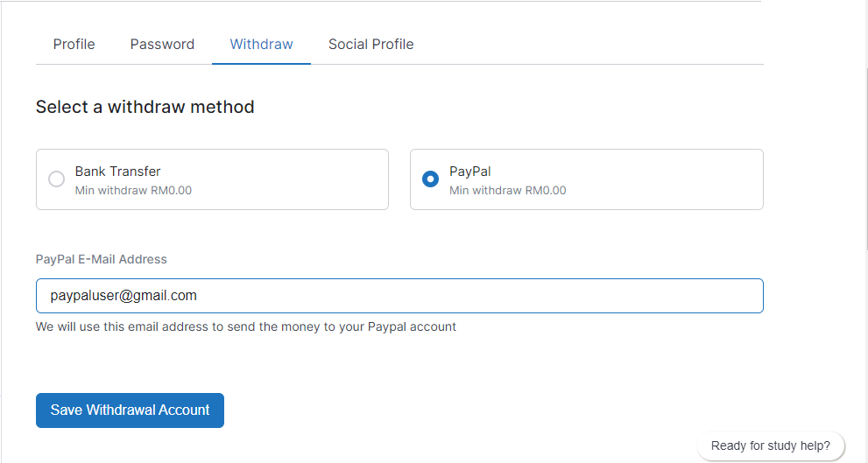This screenshot has height=463, width=868.
Task: Select the Withdraw tab
Action: (261, 44)
